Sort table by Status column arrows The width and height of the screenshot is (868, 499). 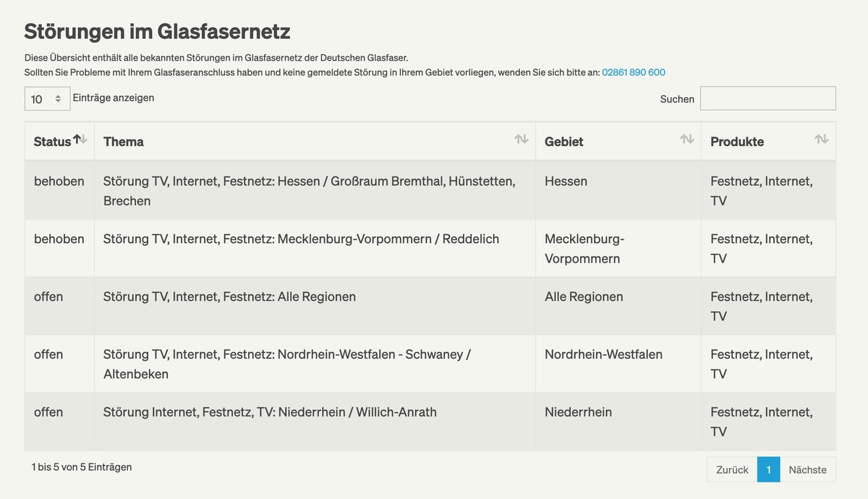(80, 140)
